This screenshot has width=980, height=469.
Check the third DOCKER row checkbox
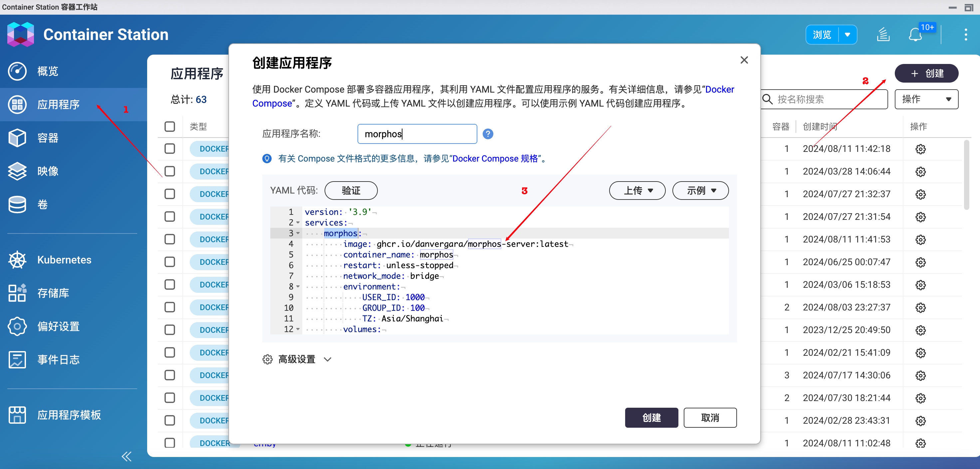[x=170, y=194]
